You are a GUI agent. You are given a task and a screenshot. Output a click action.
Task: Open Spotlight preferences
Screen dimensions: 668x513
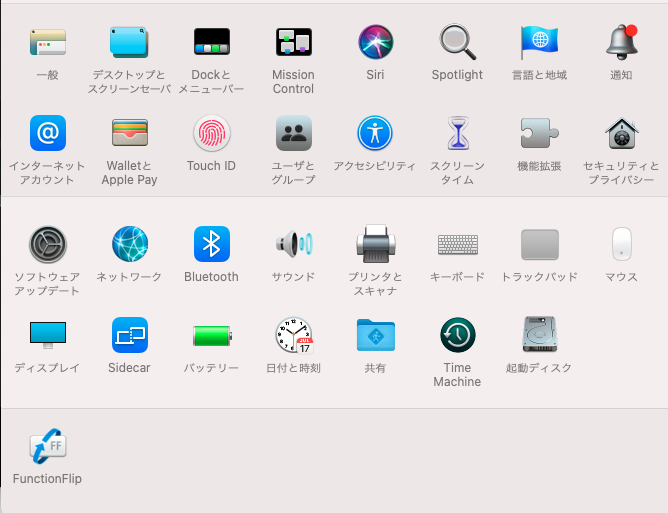[x=458, y=42]
